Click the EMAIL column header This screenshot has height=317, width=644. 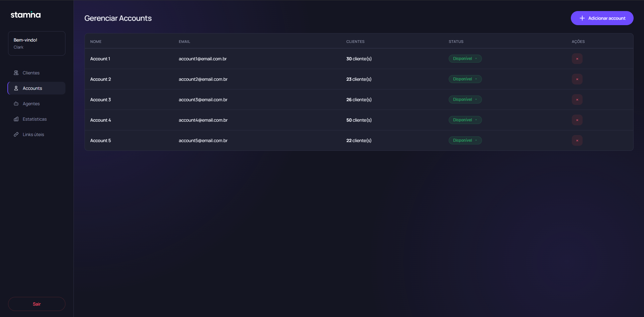tap(184, 42)
